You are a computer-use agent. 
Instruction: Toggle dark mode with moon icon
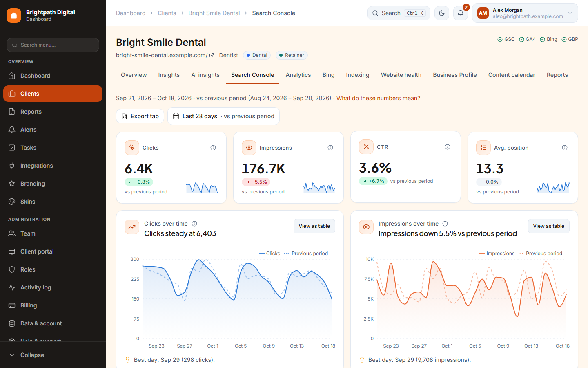click(x=442, y=13)
